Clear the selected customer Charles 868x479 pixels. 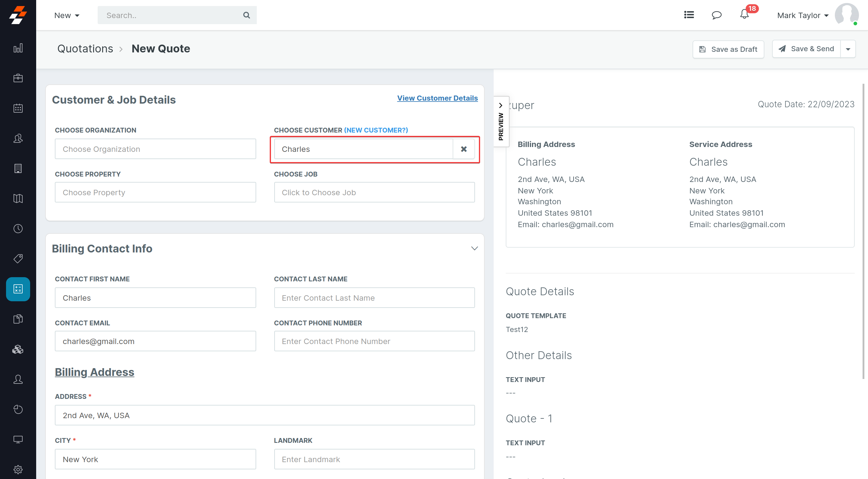pos(464,149)
